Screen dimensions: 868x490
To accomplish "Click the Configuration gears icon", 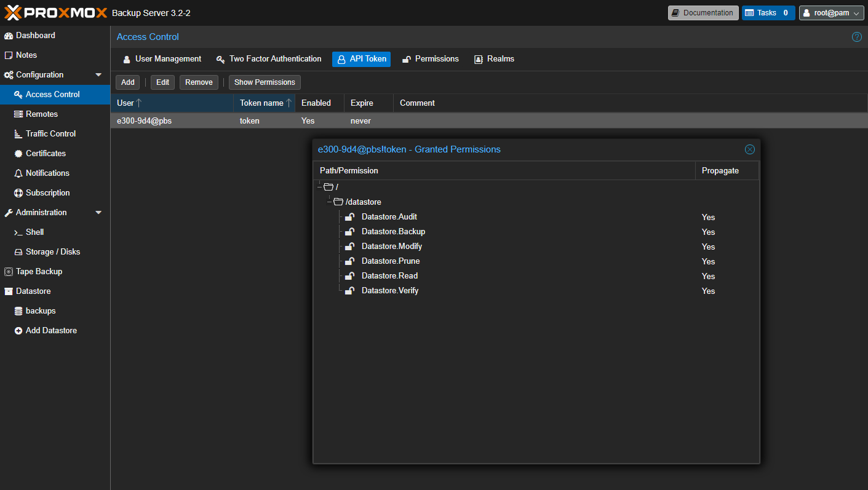I will coord(9,75).
